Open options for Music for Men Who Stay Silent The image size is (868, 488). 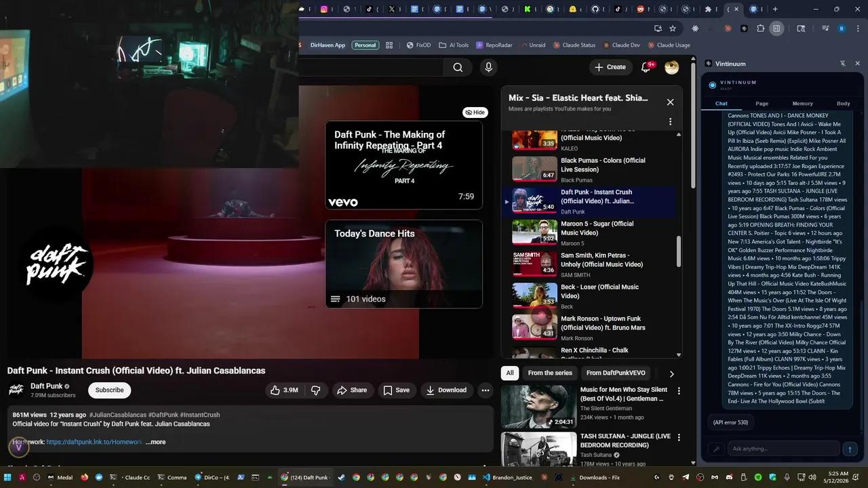click(x=679, y=391)
